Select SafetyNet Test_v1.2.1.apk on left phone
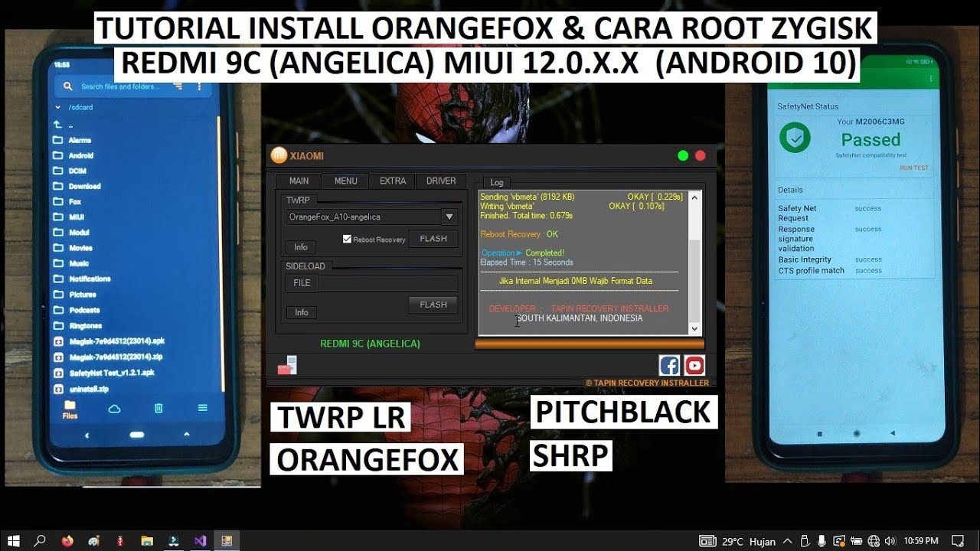Viewport: 980px width, 551px height. (x=103, y=373)
